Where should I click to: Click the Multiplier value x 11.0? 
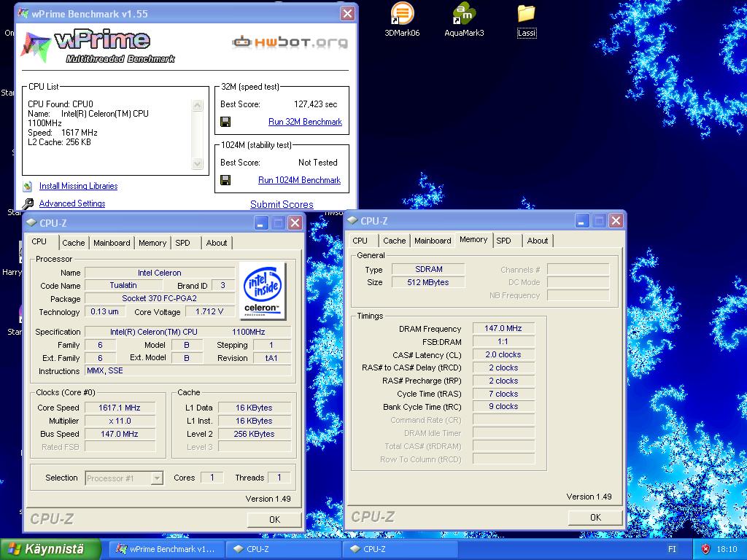click(x=120, y=421)
